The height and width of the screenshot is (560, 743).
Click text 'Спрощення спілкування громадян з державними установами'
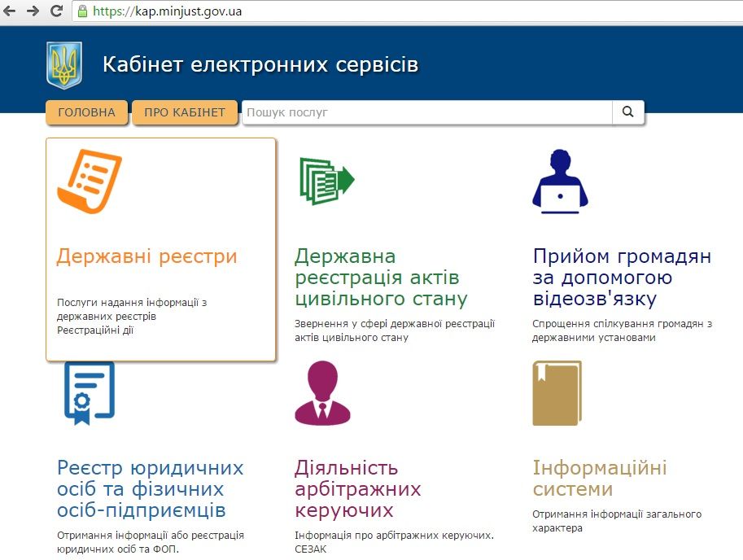point(623,330)
